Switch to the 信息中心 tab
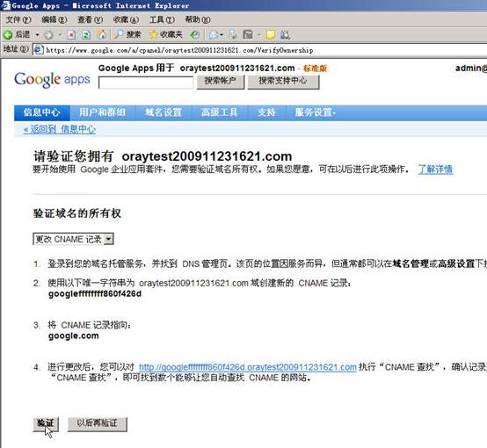 coord(42,112)
